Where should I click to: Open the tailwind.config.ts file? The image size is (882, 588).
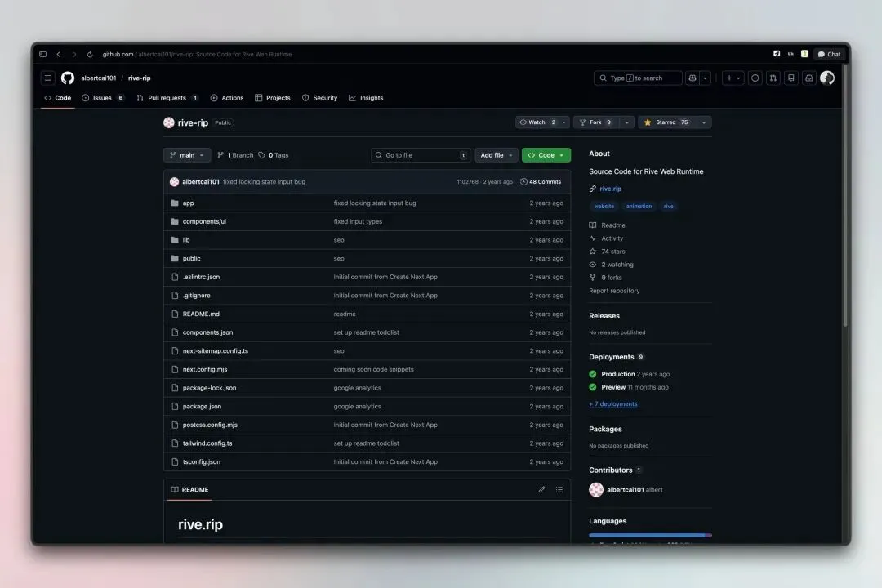(207, 443)
